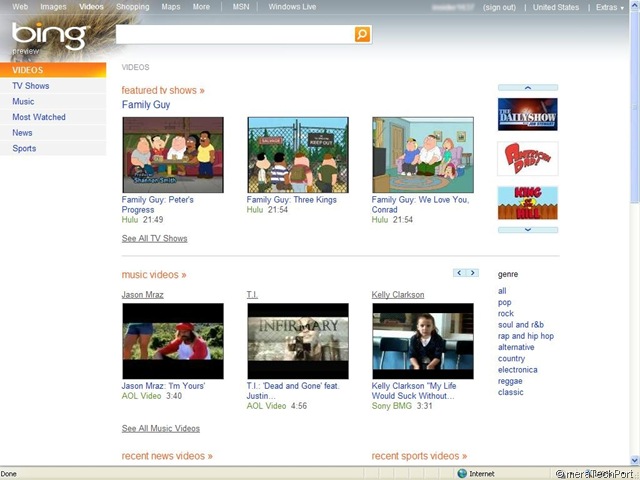Play the We Love You, Conrad thumbnail
640x480 pixels.
[x=423, y=155]
